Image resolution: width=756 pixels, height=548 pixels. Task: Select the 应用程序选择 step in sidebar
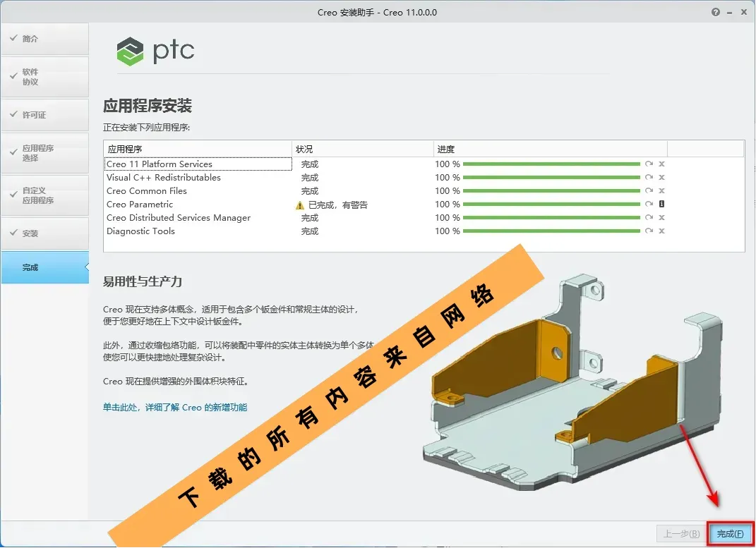45,152
